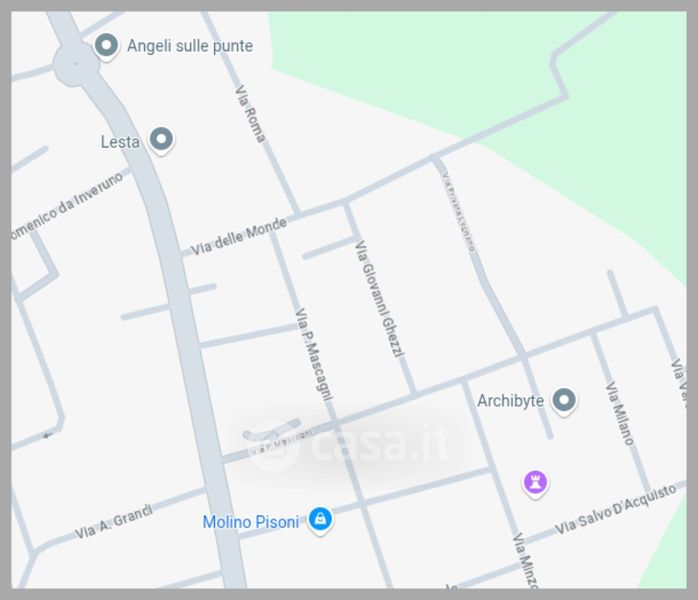
Task: Click the Via Milano street label
Action: click(x=619, y=413)
